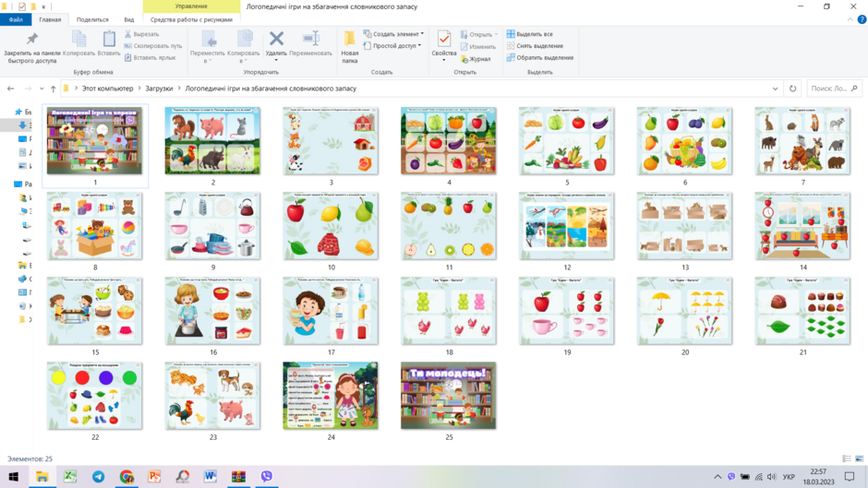Open recent locations dropdown arrow
This screenshot has height=488, width=868.
[x=42, y=89]
